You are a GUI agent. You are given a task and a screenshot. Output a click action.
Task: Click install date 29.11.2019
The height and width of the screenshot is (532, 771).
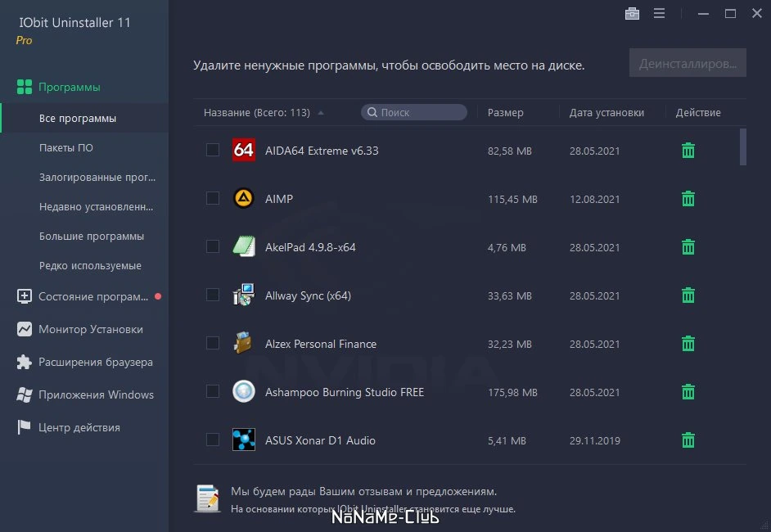coord(594,440)
